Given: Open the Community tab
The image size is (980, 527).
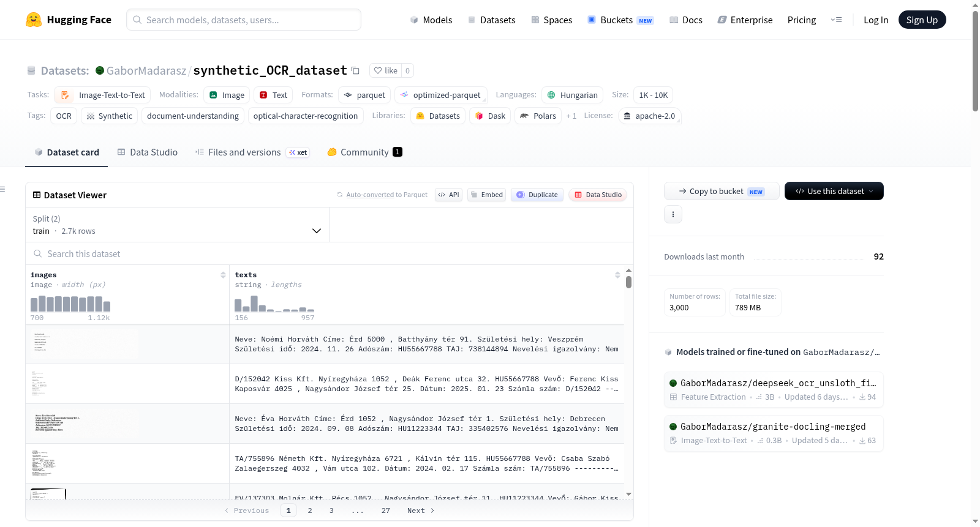Looking at the screenshot, I should tap(365, 152).
